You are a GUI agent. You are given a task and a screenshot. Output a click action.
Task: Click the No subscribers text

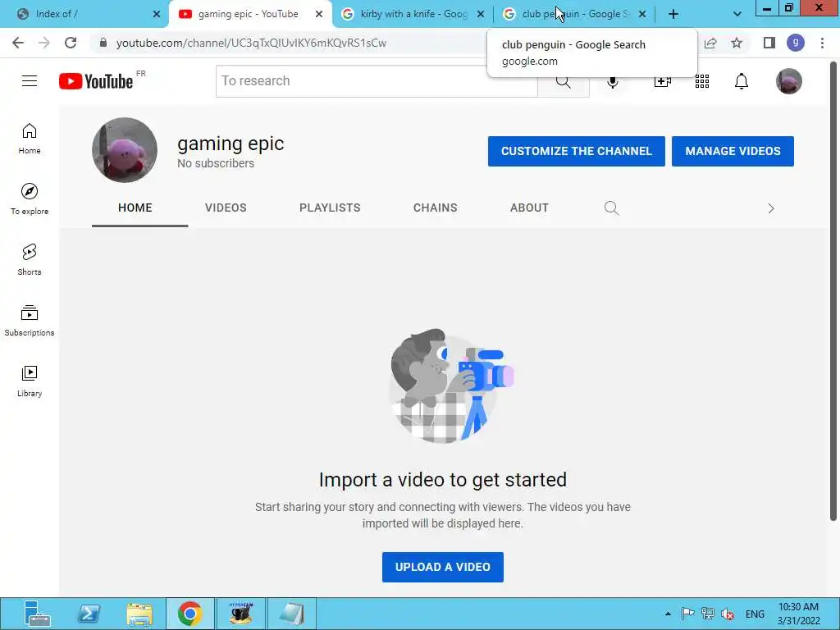tap(216, 163)
